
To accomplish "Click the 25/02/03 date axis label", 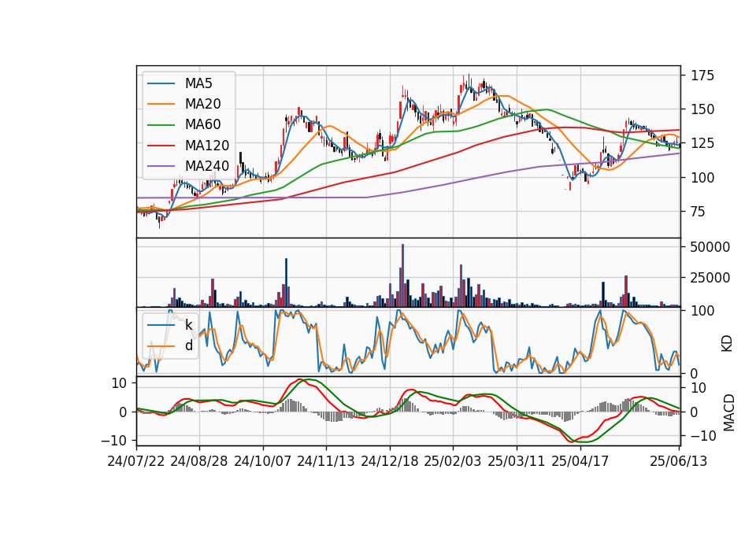I will pyautogui.click(x=453, y=461).
